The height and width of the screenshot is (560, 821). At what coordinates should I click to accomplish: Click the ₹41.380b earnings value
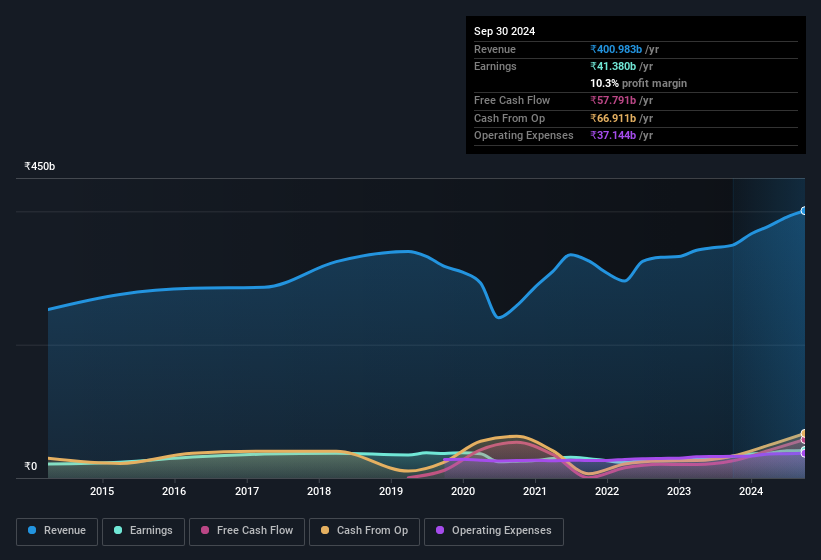point(613,66)
